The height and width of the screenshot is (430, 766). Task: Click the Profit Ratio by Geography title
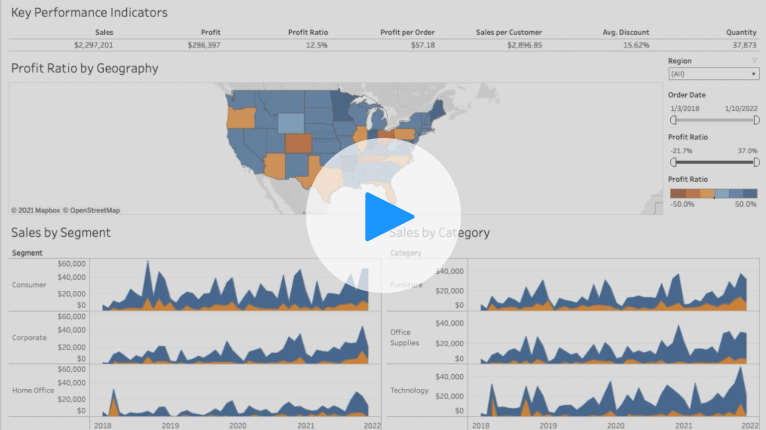pyautogui.click(x=84, y=68)
